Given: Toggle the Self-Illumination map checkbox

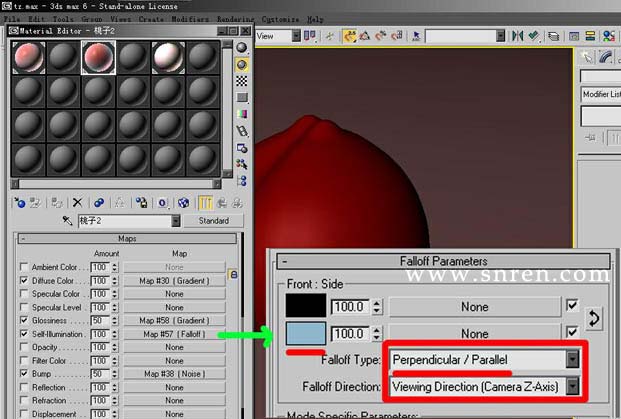Looking at the screenshot, I should point(24,333).
